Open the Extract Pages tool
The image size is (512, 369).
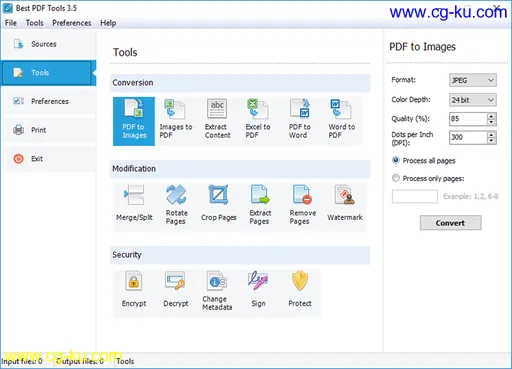260,207
